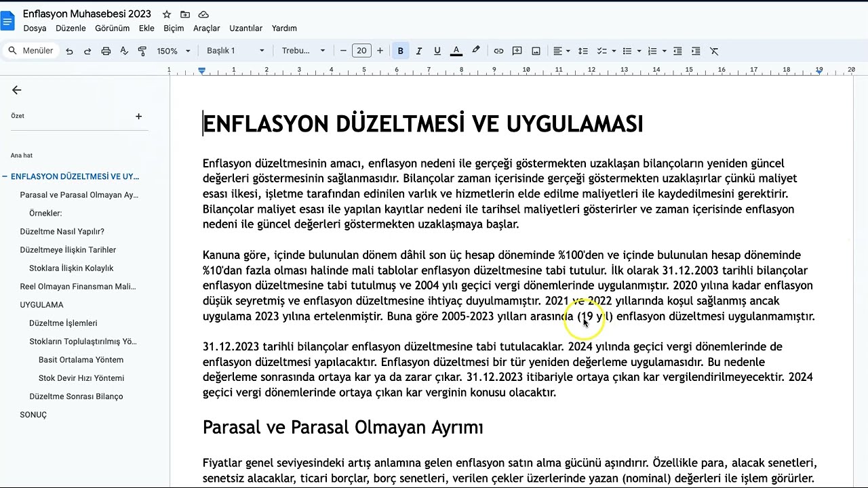This screenshot has width=868, height=488.
Task: Open the Araçlar menu
Action: pyautogui.click(x=207, y=28)
